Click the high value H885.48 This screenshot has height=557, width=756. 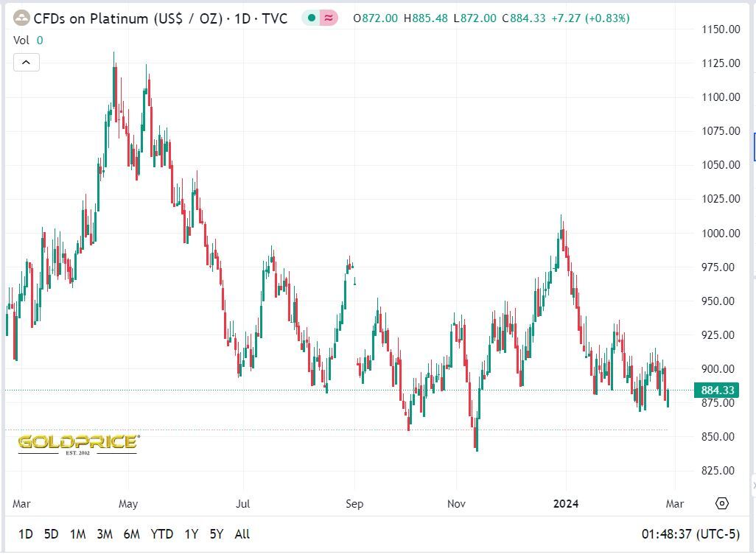click(x=426, y=18)
